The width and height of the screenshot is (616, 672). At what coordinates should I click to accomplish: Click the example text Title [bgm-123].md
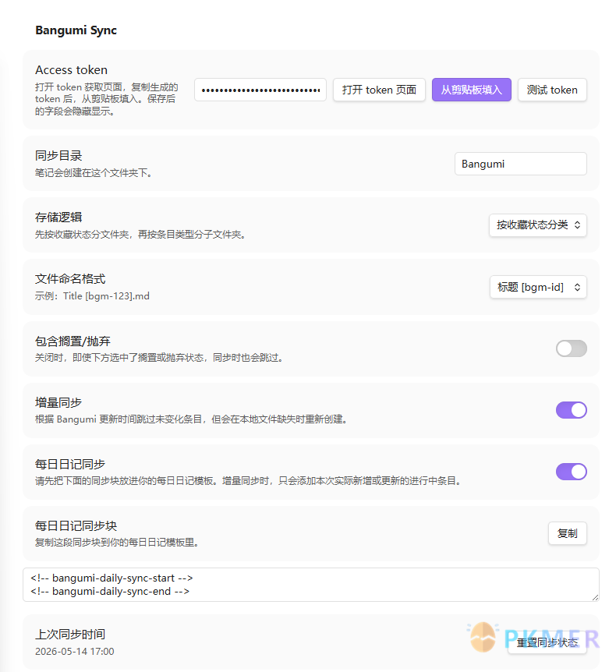click(106, 296)
